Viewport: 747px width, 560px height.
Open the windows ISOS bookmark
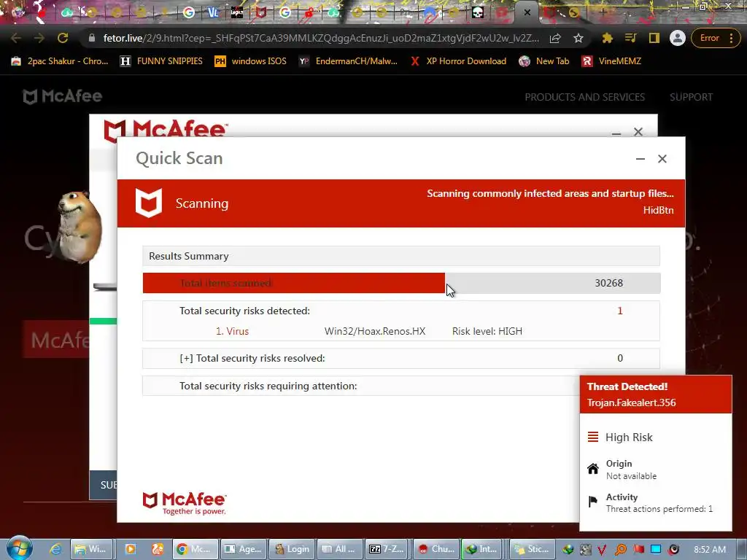tap(251, 61)
